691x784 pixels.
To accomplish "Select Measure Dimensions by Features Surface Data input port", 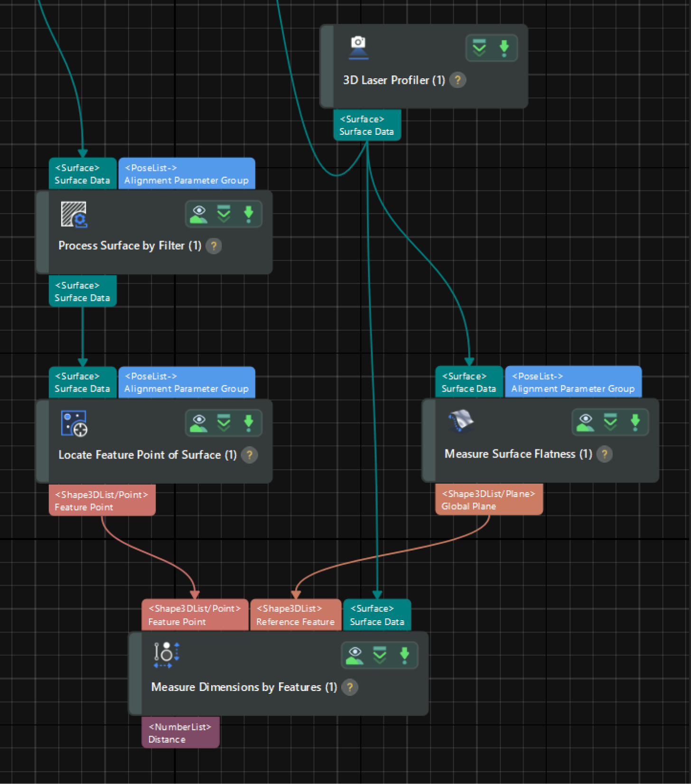I will pyautogui.click(x=377, y=615).
